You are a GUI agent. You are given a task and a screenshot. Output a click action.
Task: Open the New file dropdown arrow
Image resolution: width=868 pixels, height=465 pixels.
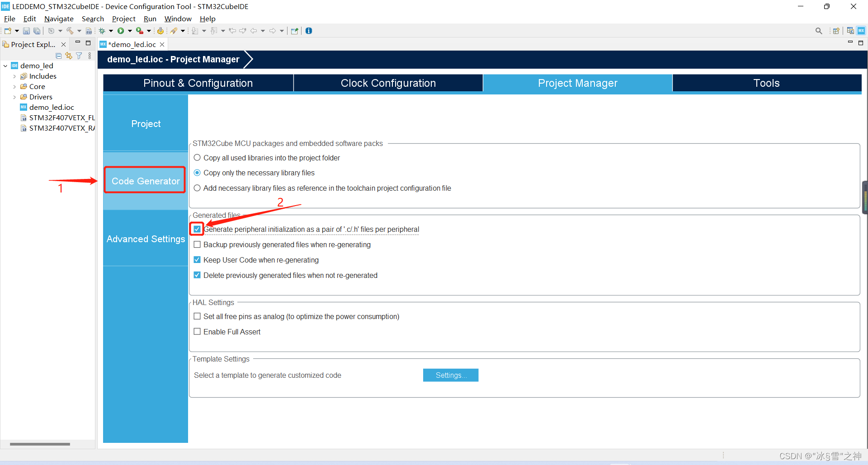17,31
